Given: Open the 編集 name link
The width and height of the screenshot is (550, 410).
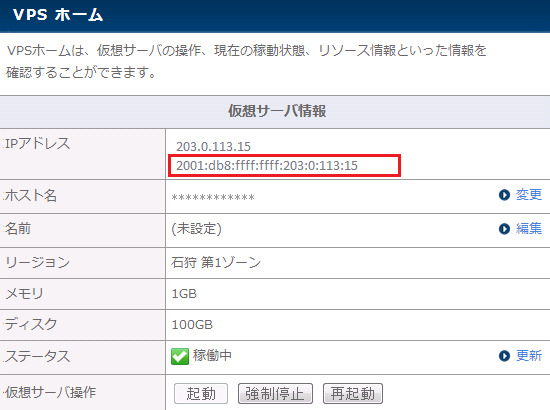Looking at the screenshot, I should (529, 228).
